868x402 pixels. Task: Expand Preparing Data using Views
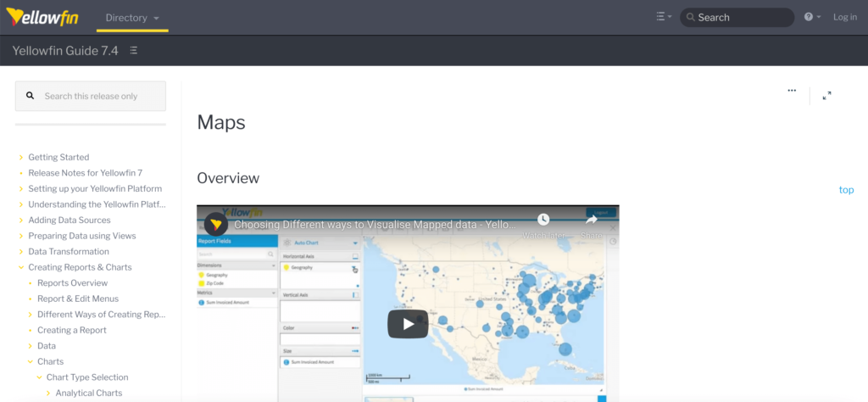(21, 236)
